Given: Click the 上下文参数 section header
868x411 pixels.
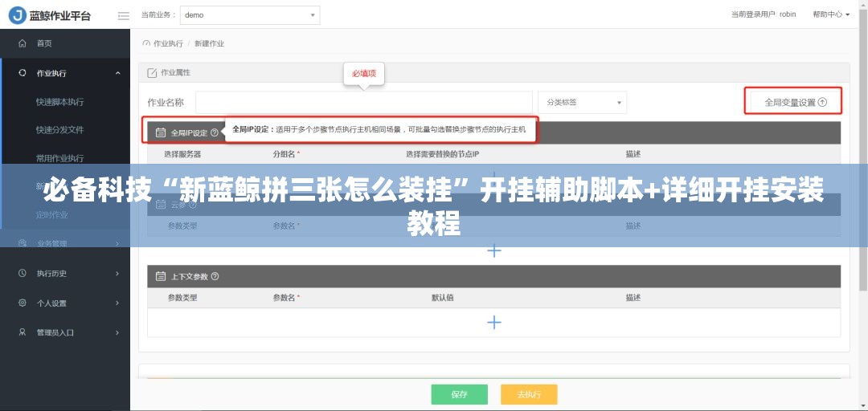Looking at the screenshot, I should tap(493, 276).
